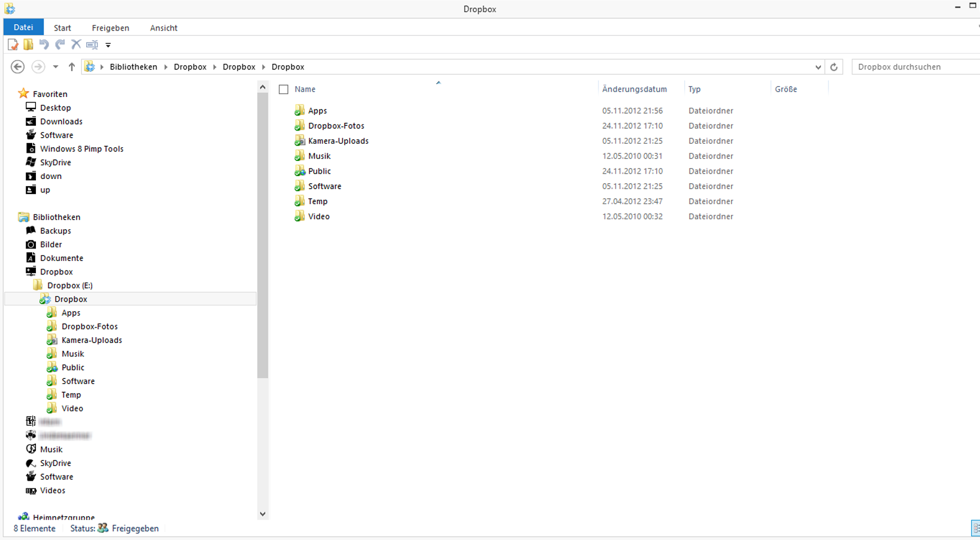Open Heimnetzgruppe in the navigation pane
Viewport: 980px width, 540px height.
coord(63,517)
